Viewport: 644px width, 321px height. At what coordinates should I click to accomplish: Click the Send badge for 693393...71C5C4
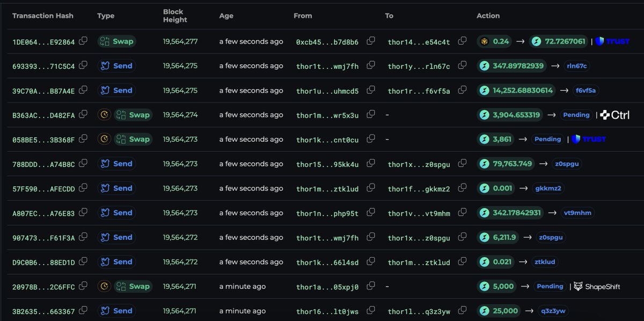pos(116,65)
